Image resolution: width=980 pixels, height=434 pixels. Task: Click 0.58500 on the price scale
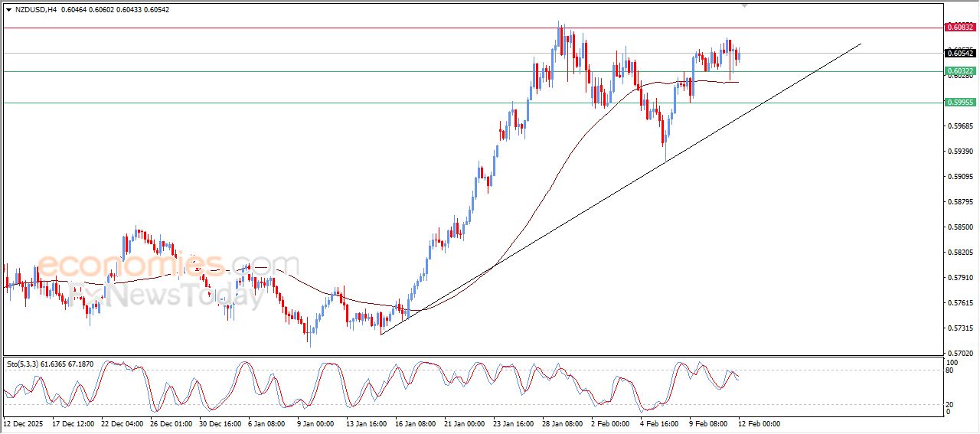tap(960, 227)
